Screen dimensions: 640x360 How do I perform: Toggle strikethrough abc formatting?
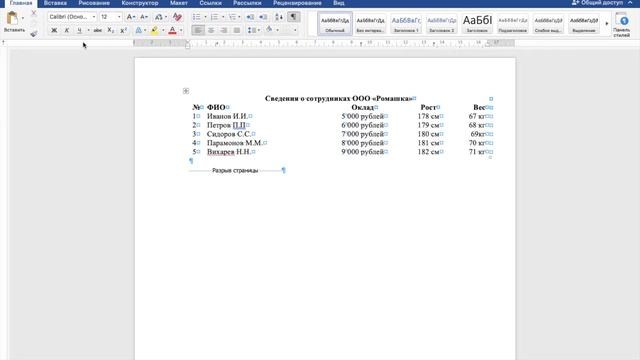pos(98,30)
